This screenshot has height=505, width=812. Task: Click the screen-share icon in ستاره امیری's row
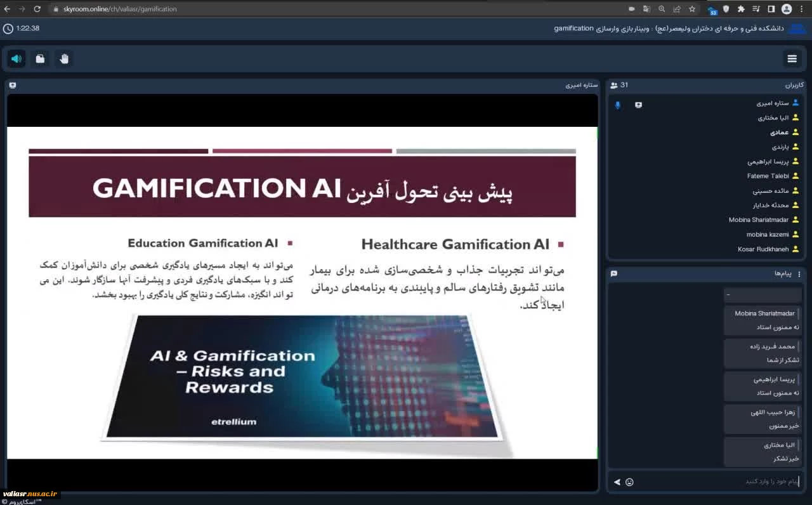point(638,105)
